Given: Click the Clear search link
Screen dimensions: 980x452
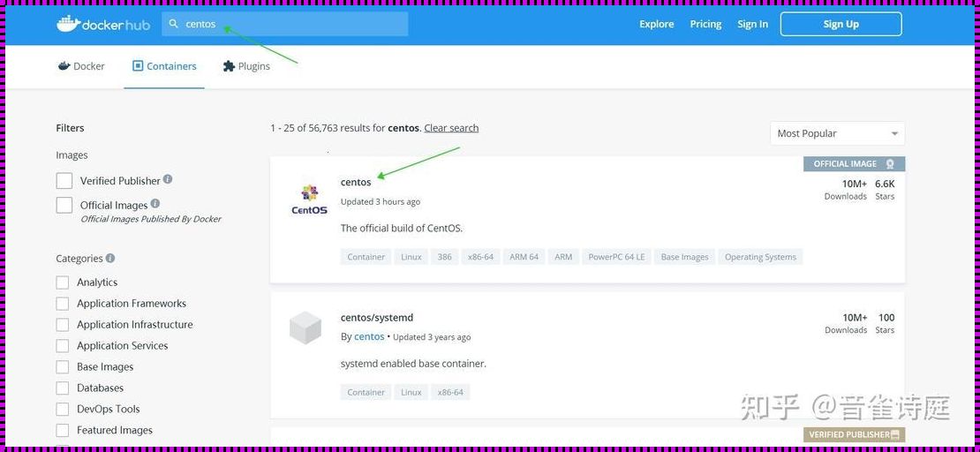Looking at the screenshot, I should click(x=451, y=127).
